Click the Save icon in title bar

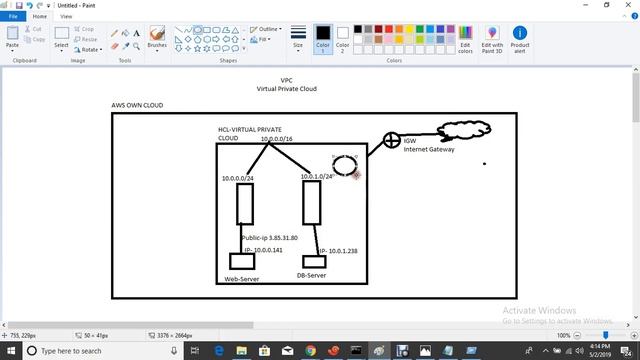point(19,5)
